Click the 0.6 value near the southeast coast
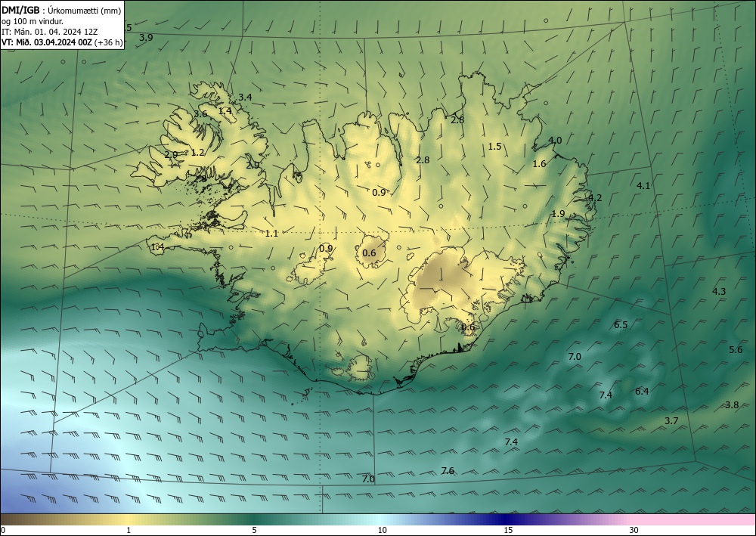Image resolution: width=756 pixels, height=536 pixels. [468, 327]
